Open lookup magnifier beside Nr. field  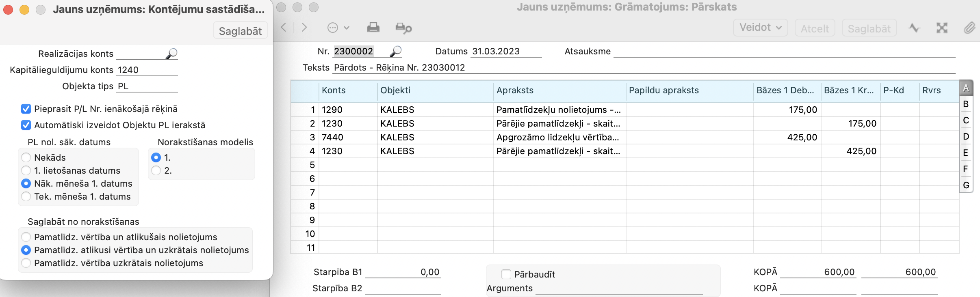click(x=396, y=51)
